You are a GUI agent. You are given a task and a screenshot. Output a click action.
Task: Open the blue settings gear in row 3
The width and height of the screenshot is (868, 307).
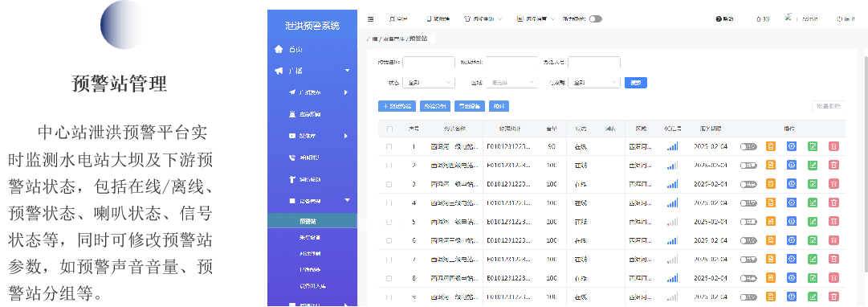point(792,184)
